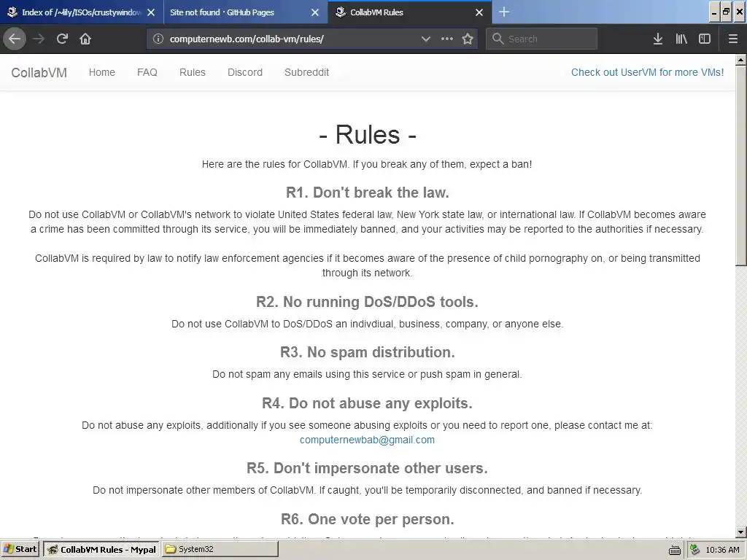Expand the address bar history dropdown
The width and height of the screenshot is (747, 560).
[x=426, y=39]
